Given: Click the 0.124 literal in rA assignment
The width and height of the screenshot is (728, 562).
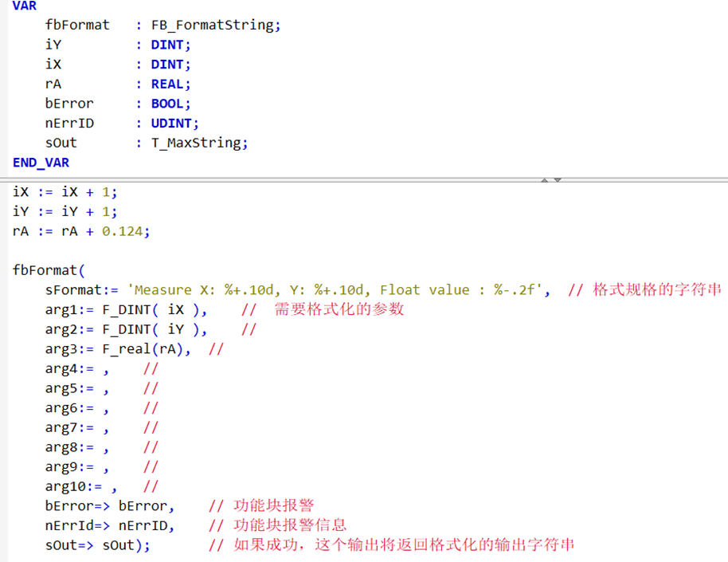Looking at the screenshot, I should pyautogui.click(x=123, y=231).
